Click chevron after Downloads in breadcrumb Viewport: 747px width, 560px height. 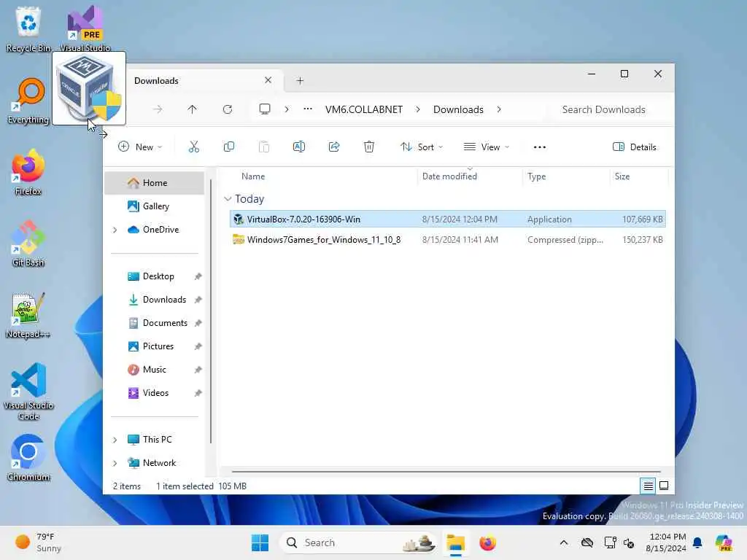point(499,109)
